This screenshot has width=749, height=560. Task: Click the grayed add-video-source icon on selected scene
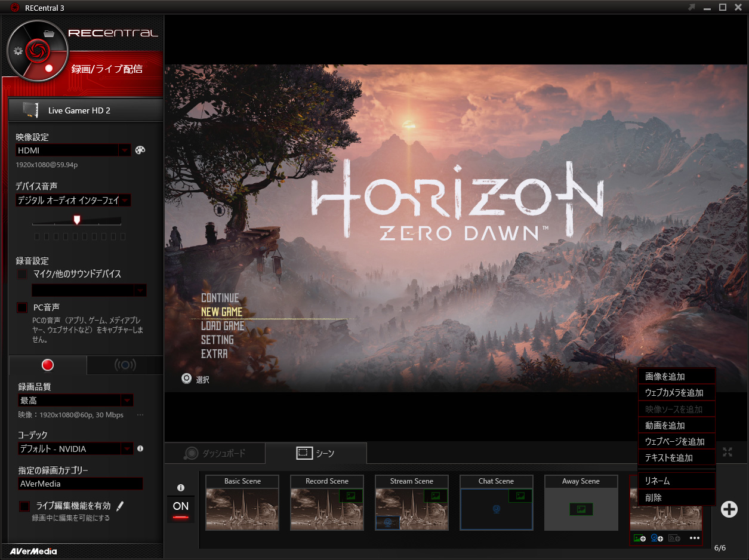pyautogui.click(x=674, y=538)
